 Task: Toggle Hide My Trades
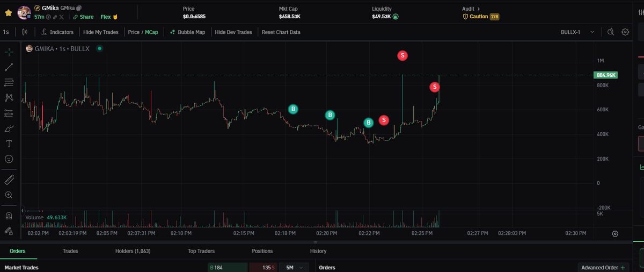[101, 32]
